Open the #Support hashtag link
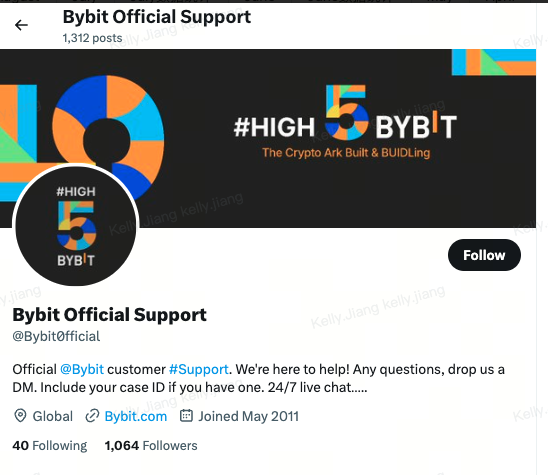This screenshot has height=475, width=548. tap(199, 369)
